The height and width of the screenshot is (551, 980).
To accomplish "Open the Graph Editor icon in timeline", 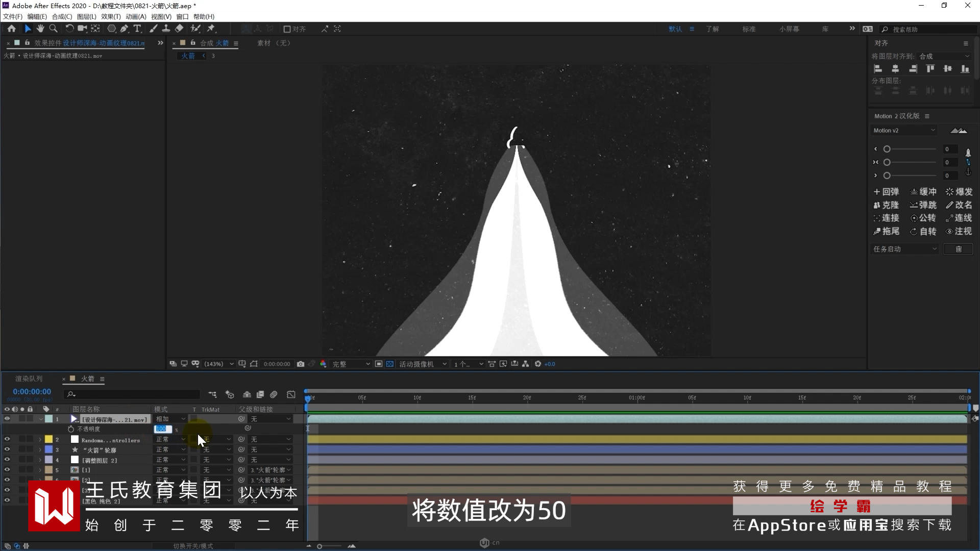I will pyautogui.click(x=291, y=394).
